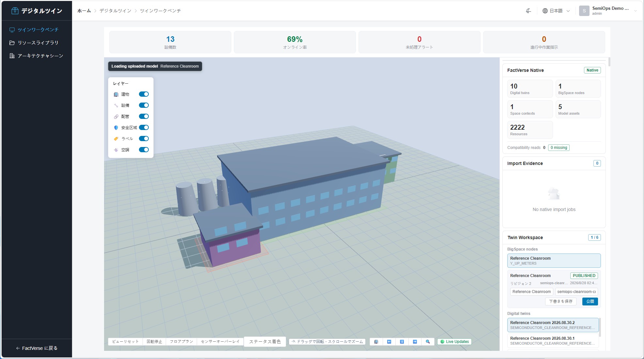
Task: Click the semiops-cleanroom input field
Action: pyautogui.click(x=576, y=292)
